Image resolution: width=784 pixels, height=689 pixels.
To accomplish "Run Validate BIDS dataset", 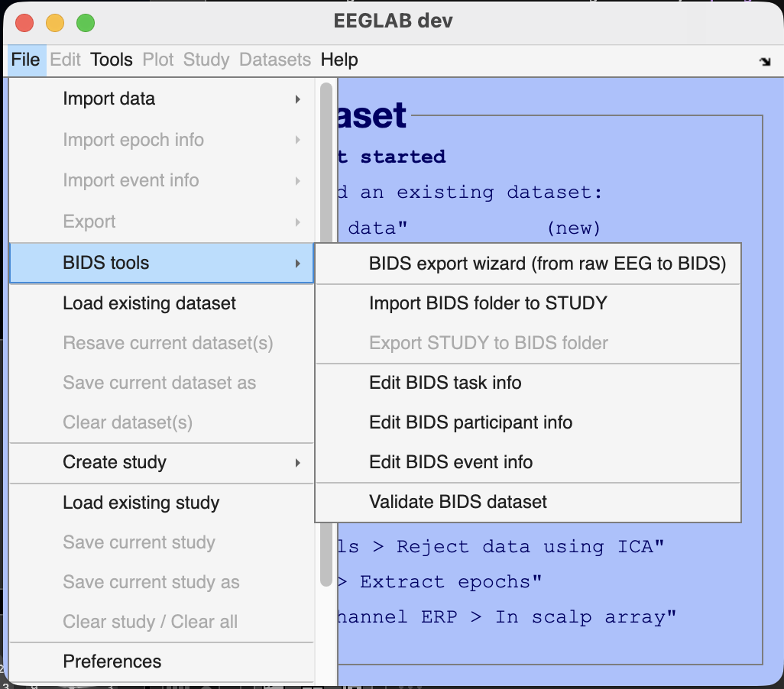I will point(458,502).
